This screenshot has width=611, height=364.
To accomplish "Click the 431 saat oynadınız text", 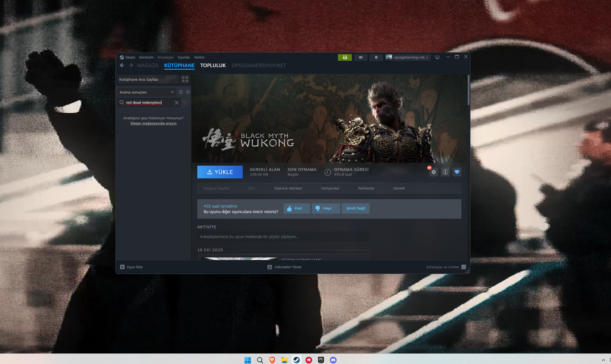I will pos(220,206).
